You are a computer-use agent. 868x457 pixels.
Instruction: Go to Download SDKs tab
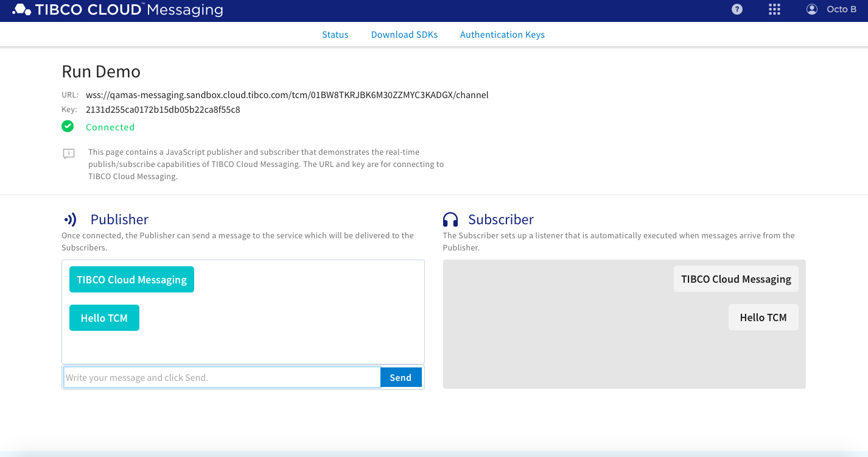tap(404, 35)
